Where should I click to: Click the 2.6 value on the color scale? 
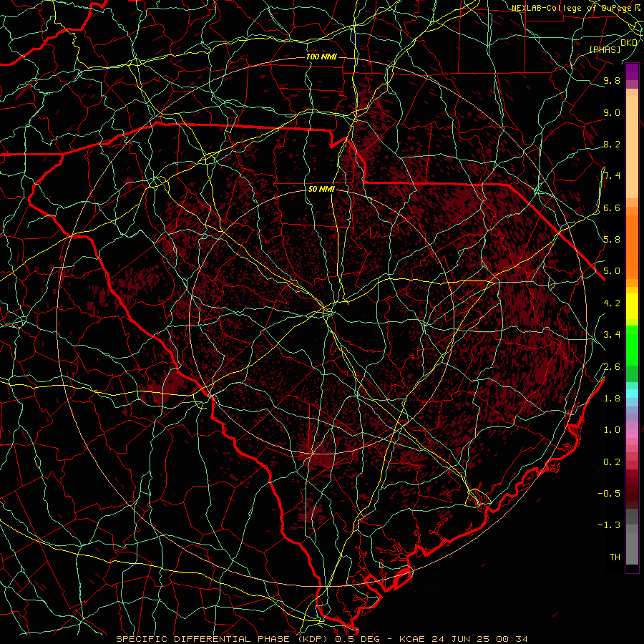(612, 367)
